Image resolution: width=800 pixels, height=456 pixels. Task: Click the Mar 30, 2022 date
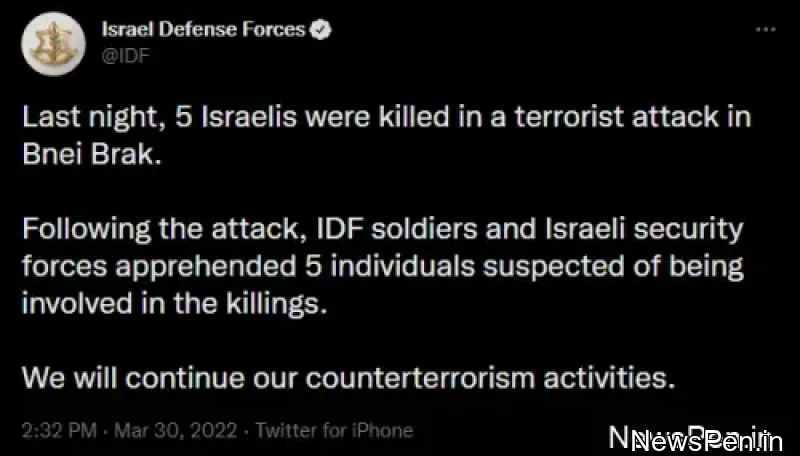point(175,431)
